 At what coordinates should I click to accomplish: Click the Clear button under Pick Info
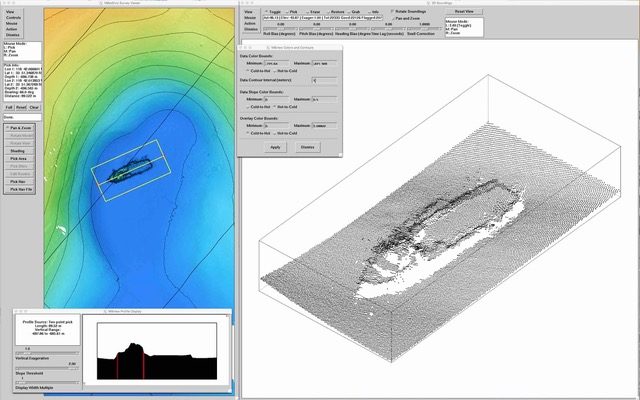coord(34,107)
